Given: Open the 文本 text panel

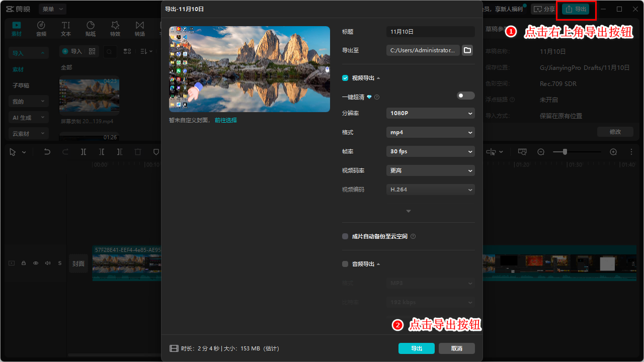Looking at the screenshot, I should 65,28.
